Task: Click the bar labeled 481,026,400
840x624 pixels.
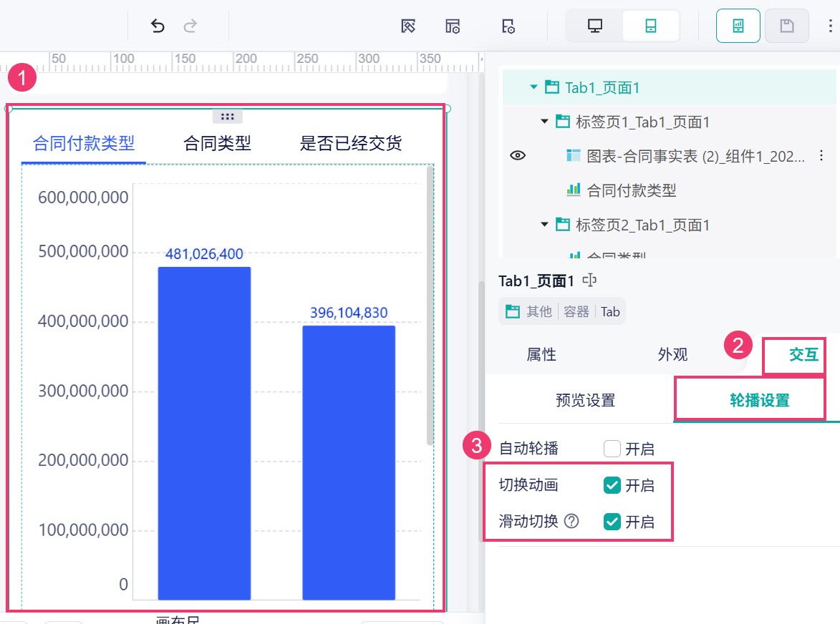Action: (204, 433)
